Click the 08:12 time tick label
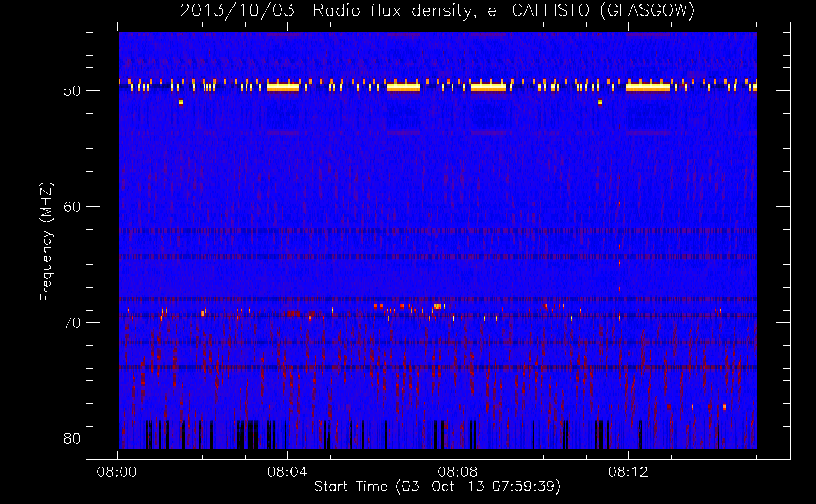The image size is (816, 504). pyautogui.click(x=628, y=472)
